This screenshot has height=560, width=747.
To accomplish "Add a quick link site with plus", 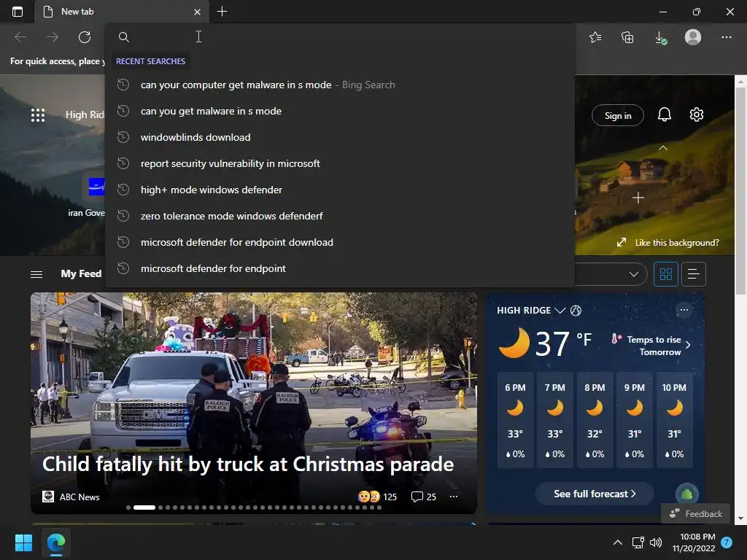I will click(638, 198).
